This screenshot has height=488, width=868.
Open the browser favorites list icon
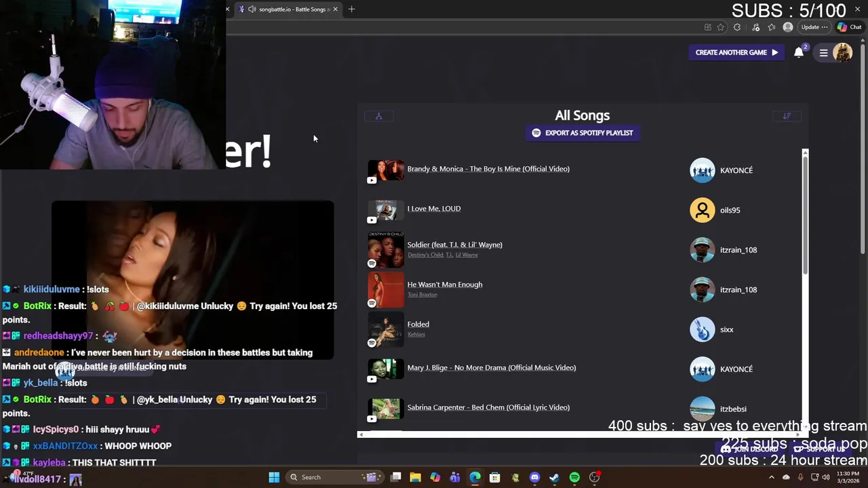click(x=772, y=27)
